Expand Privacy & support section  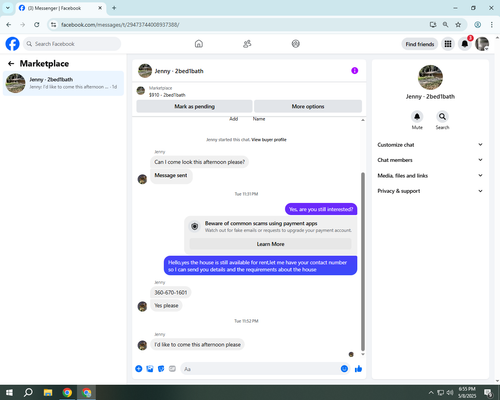(430, 191)
